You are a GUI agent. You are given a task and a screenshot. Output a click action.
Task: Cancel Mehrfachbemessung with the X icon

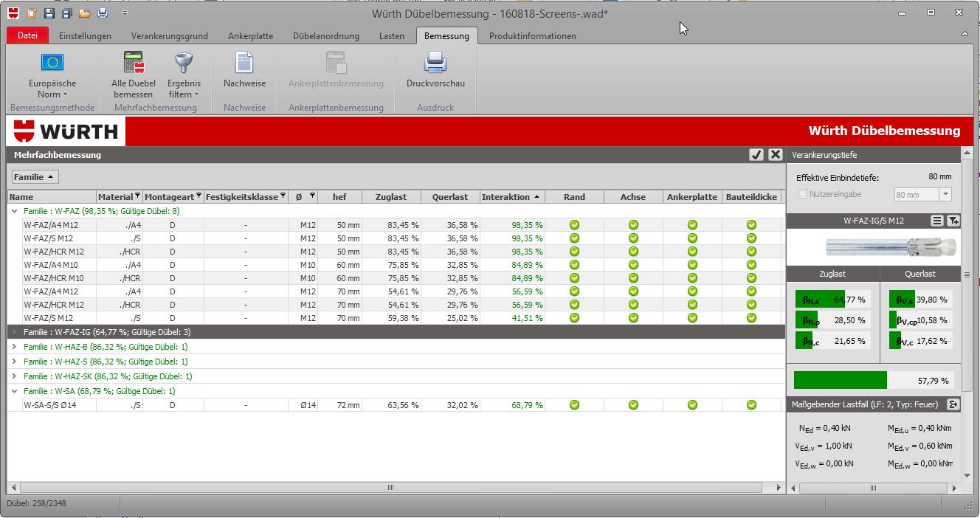775,154
